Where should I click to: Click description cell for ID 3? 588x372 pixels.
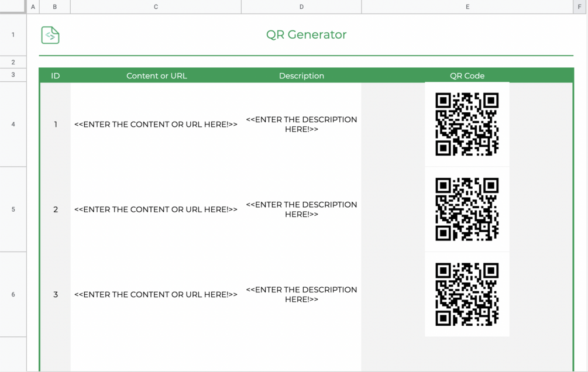click(301, 295)
